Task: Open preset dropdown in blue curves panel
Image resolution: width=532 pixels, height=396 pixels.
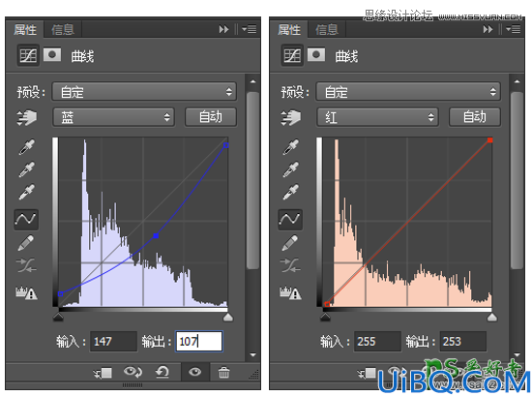Action: (144, 91)
